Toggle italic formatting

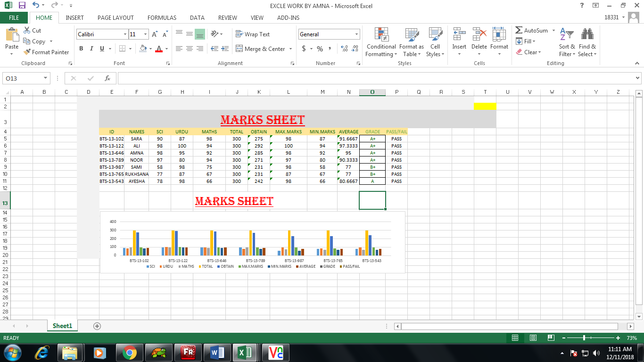coord(91,48)
